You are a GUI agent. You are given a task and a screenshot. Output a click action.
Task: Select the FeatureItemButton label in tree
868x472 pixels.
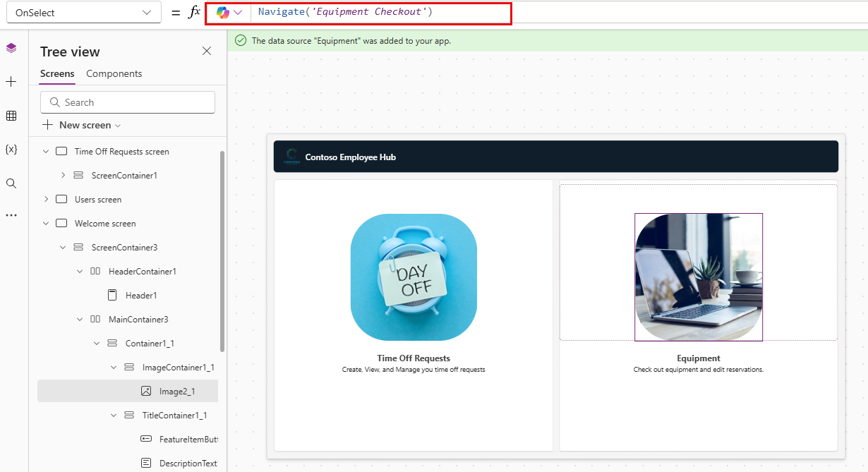pyautogui.click(x=188, y=440)
